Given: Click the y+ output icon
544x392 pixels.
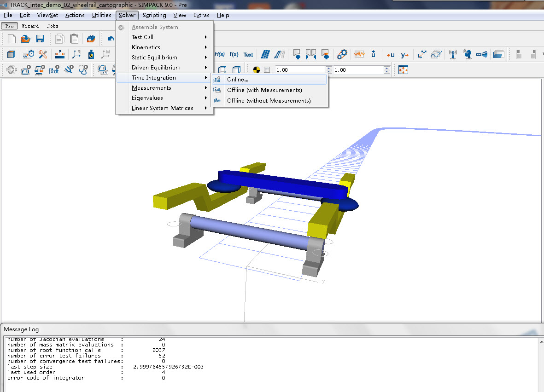Looking at the screenshot, I should (404, 55).
